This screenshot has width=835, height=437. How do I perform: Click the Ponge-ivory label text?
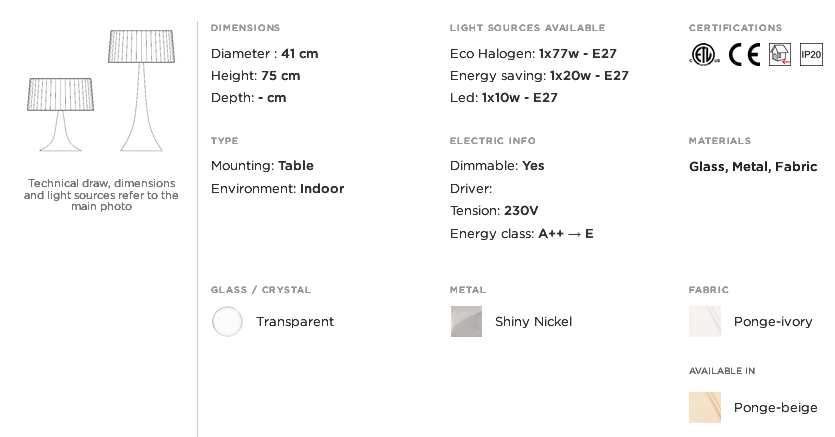[773, 321]
